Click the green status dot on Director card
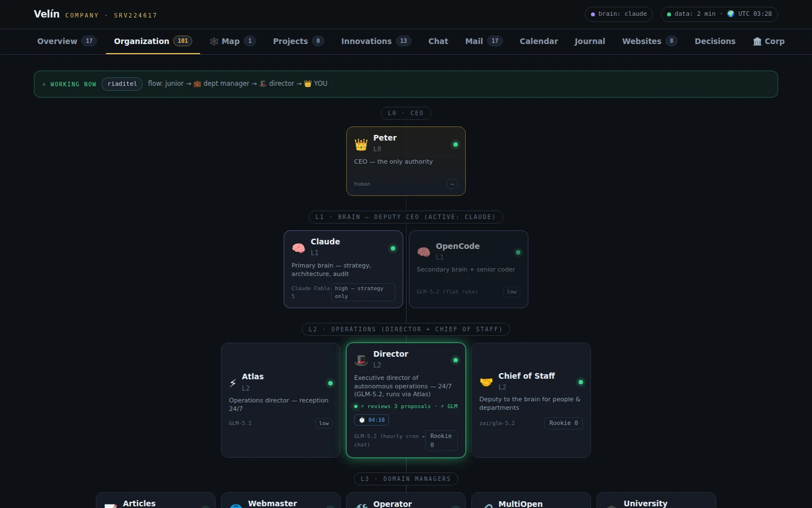The height and width of the screenshot is (508, 812). [x=456, y=360]
